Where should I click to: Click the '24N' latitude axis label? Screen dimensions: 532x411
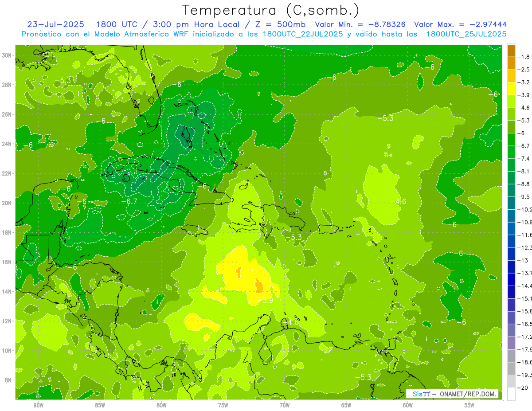(7, 144)
